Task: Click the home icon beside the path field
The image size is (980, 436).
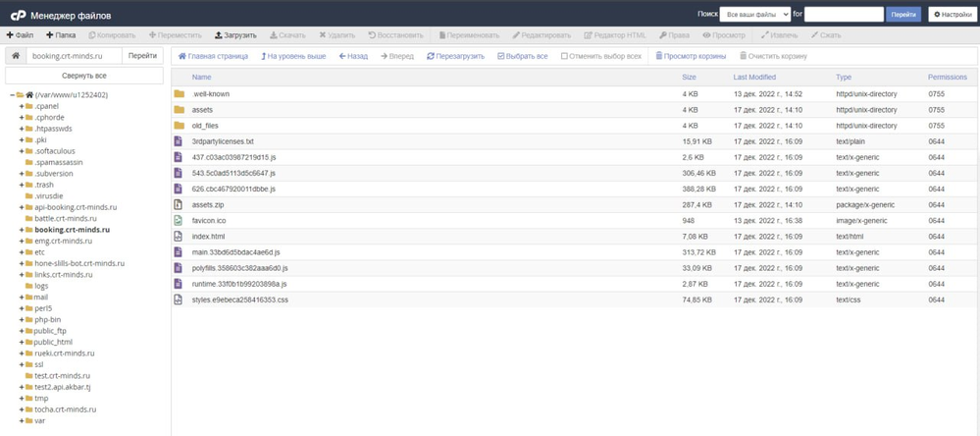Action: 16,56
